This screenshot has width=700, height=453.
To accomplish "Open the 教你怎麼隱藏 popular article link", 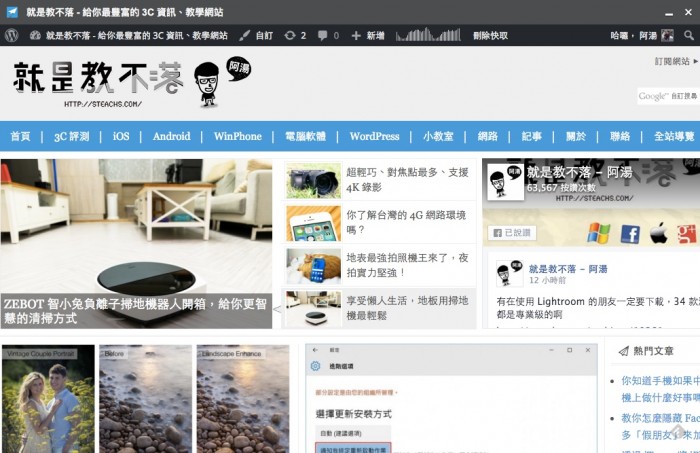I will pyautogui.click(x=660, y=426).
